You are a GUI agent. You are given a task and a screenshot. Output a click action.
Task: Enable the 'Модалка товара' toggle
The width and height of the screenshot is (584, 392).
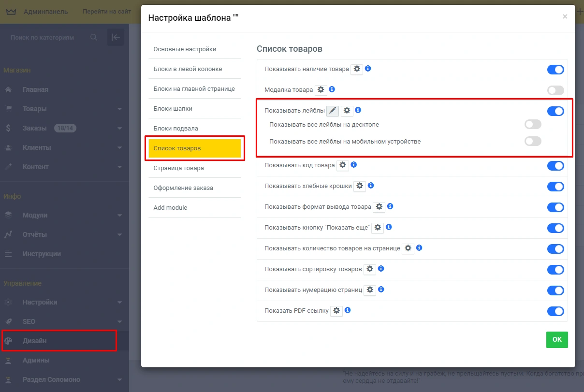pyautogui.click(x=555, y=90)
